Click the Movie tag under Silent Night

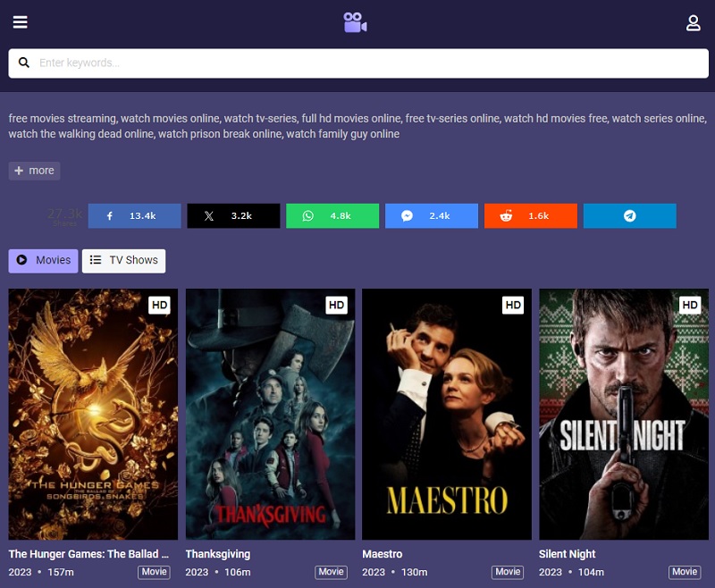pyautogui.click(x=685, y=572)
